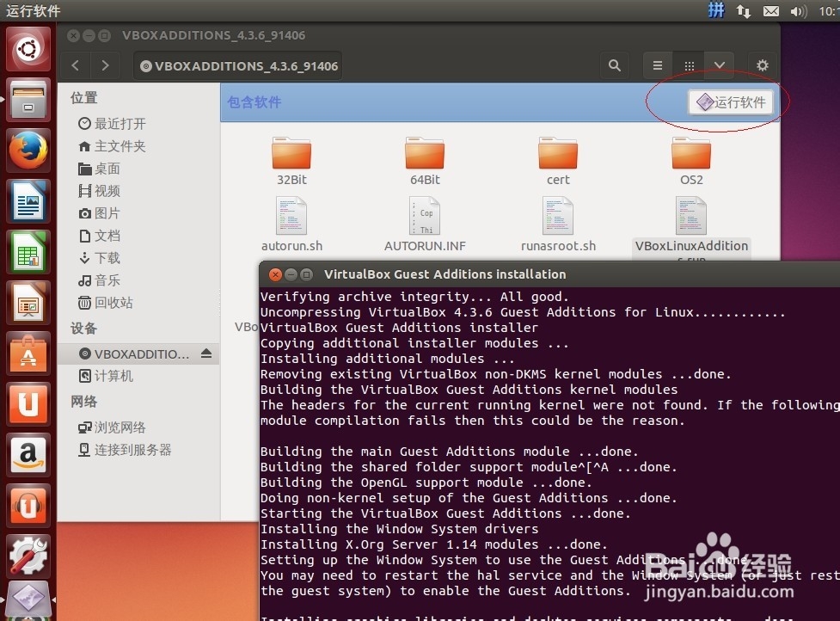Minimize the Guest Additions installation window

[291, 275]
